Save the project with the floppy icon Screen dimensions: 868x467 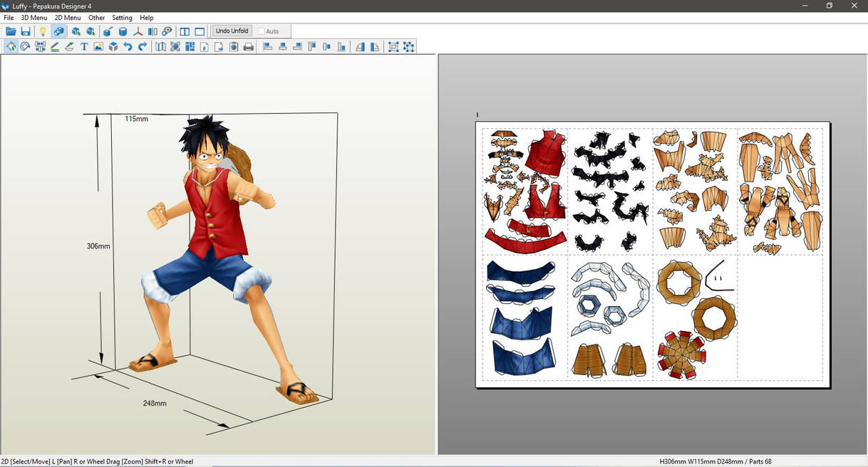click(x=26, y=31)
